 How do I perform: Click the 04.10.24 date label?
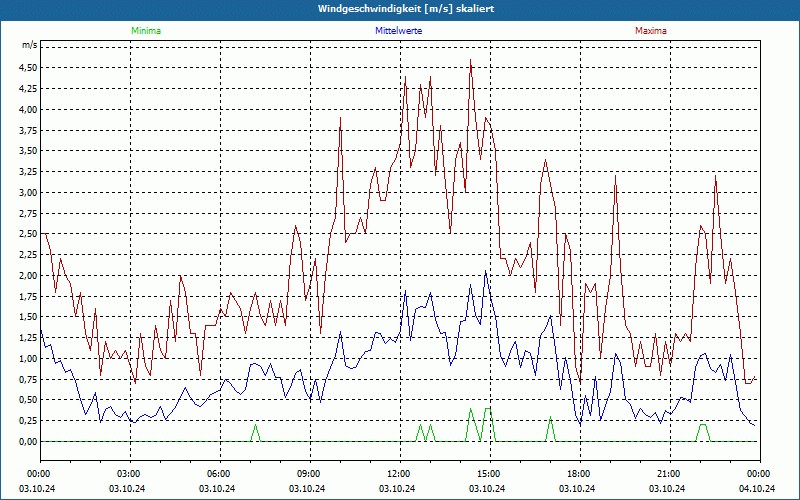pos(757,488)
